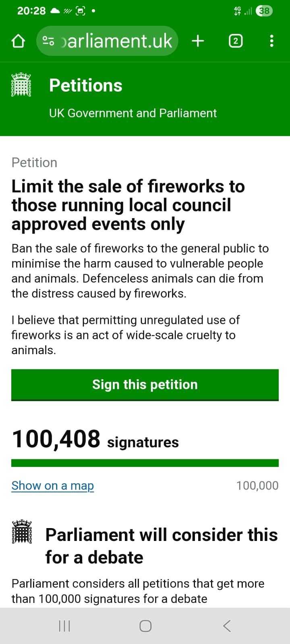Tap the petition title about fireworks
The width and height of the screenshot is (290, 644).
128,205
